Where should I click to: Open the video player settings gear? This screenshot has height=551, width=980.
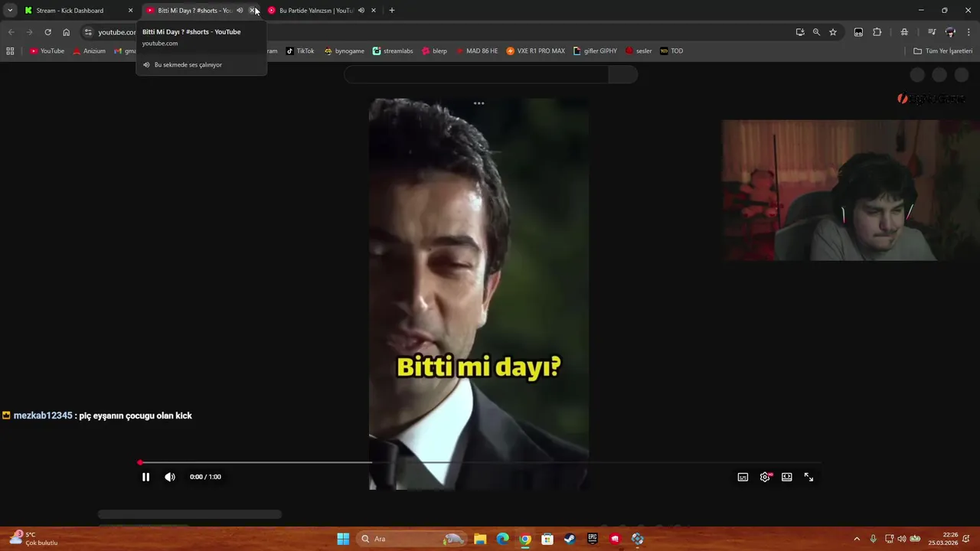coord(765,477)
